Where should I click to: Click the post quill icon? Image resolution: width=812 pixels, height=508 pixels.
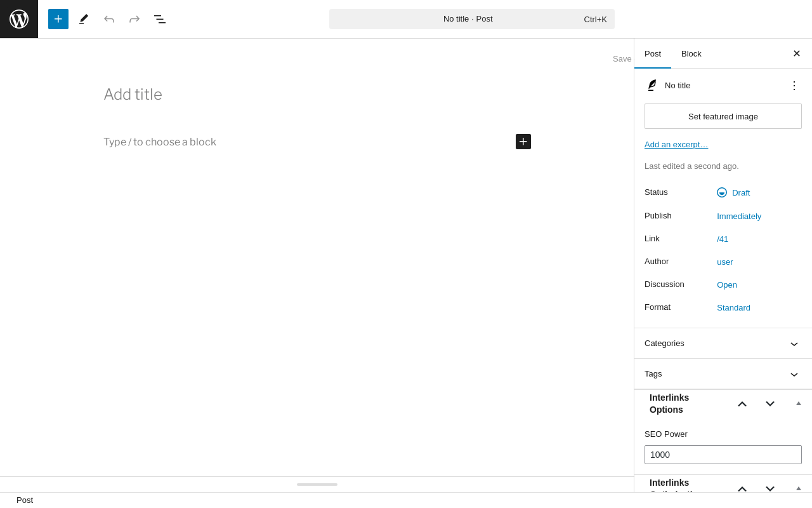652,85
